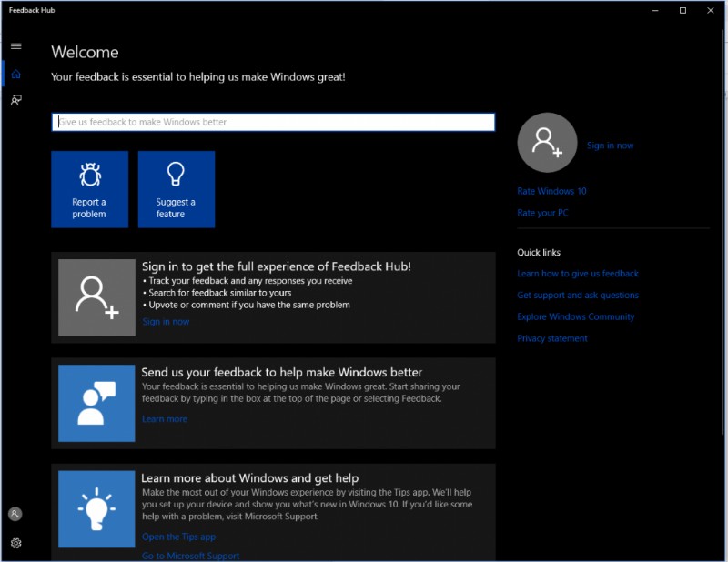This screenshot has width=728, height=562.
Task: Select the Home icon in the sidebar
Action: point(15,74)
